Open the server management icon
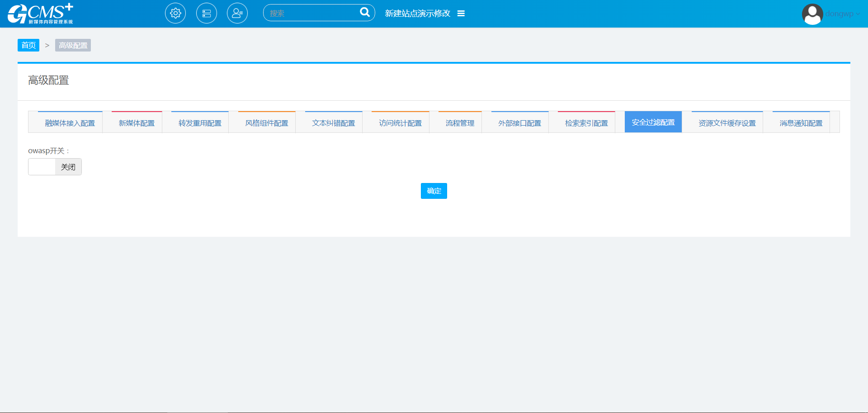868x413 pixels. point(207,14)
